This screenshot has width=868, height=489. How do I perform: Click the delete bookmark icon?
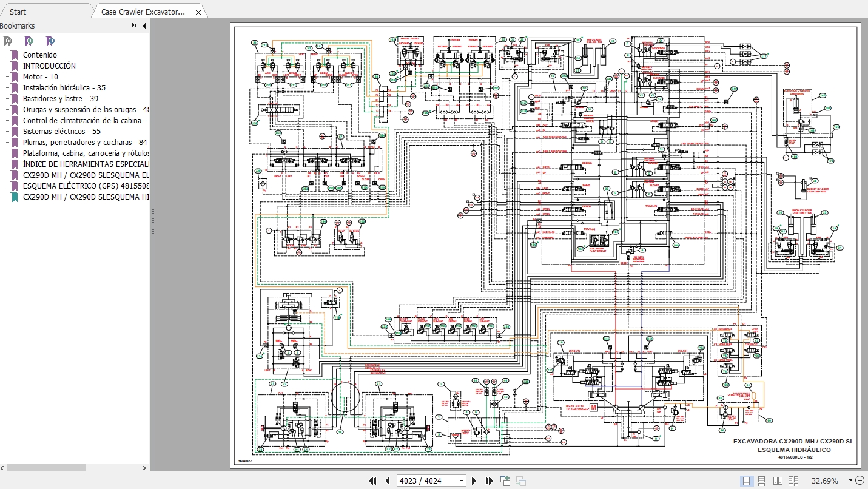(8, 41)
